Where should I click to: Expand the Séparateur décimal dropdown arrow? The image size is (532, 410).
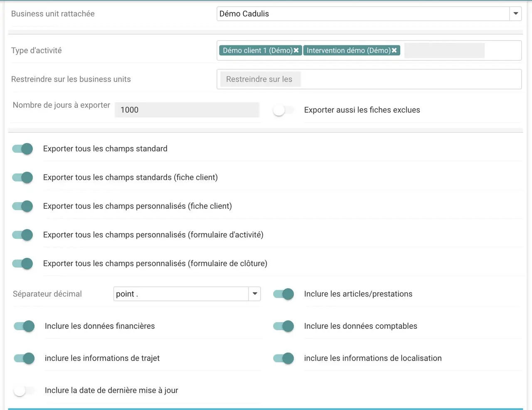point(255,294)
